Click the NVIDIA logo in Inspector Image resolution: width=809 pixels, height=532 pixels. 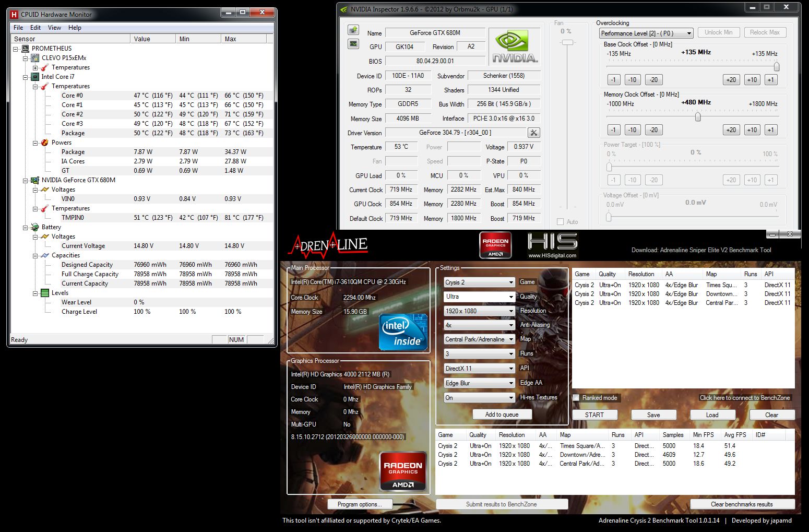(x=514, y=46)
